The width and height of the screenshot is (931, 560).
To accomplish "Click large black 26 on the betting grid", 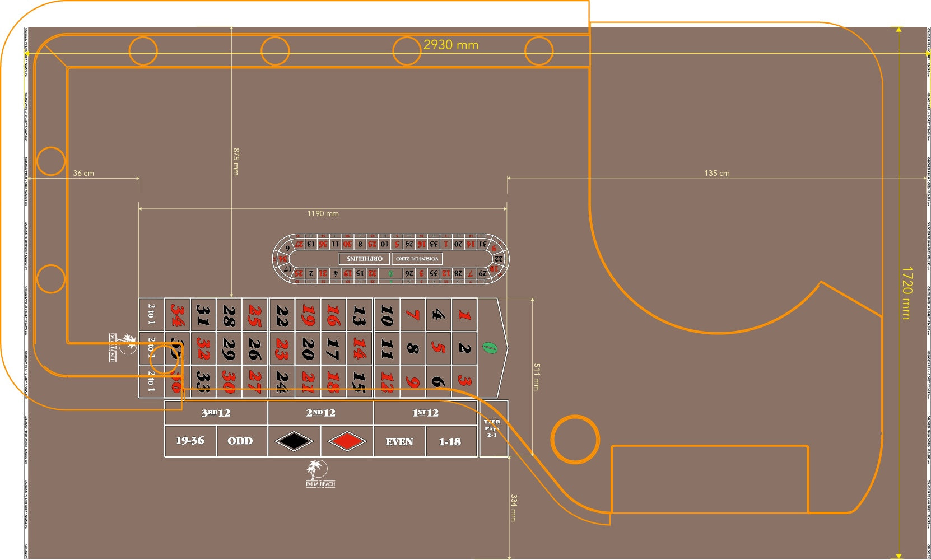I will coord(255,348).
